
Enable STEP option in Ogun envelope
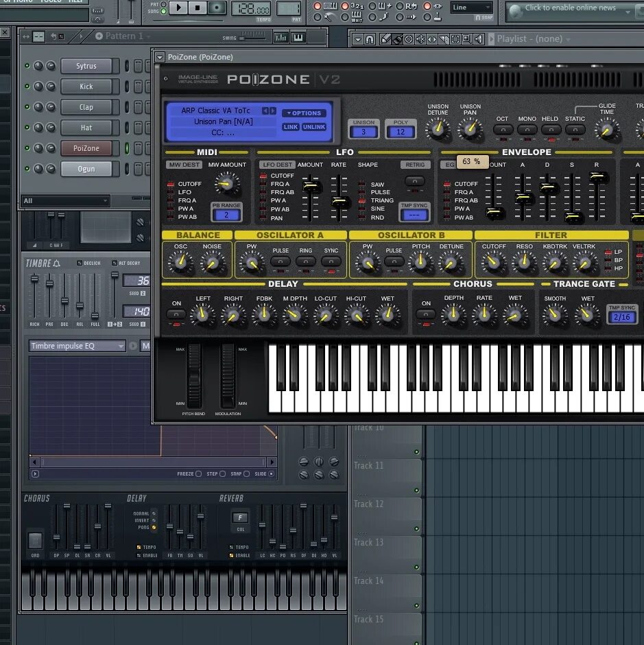tap(222, 474)
